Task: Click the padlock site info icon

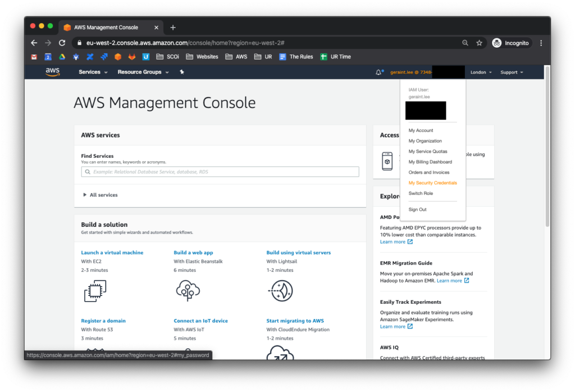Action: coord(79,43)
